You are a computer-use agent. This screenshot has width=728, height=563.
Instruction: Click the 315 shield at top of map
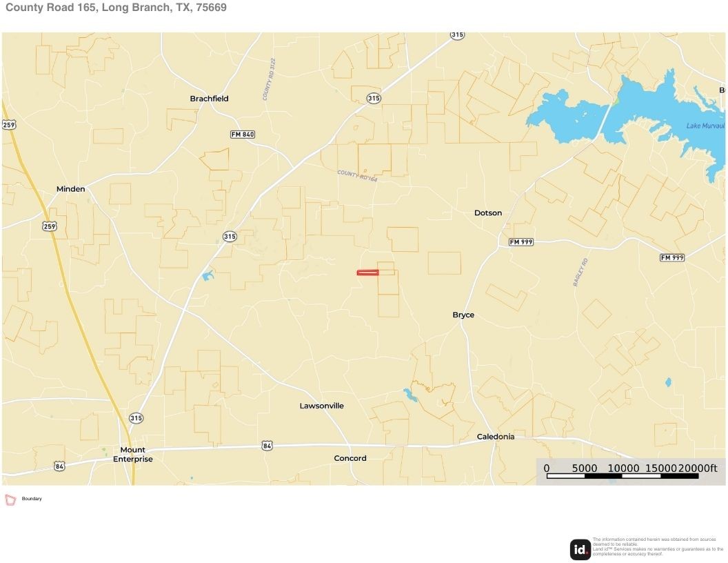pos(457,35)
